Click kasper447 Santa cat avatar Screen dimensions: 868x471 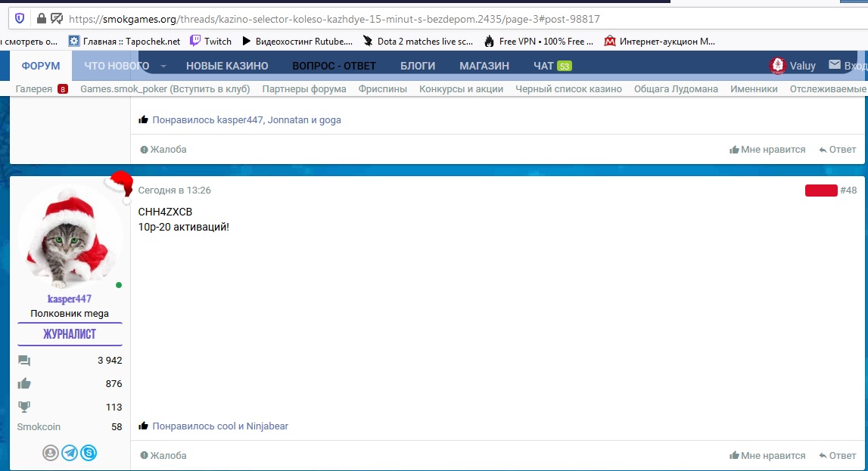pos(70,237)
